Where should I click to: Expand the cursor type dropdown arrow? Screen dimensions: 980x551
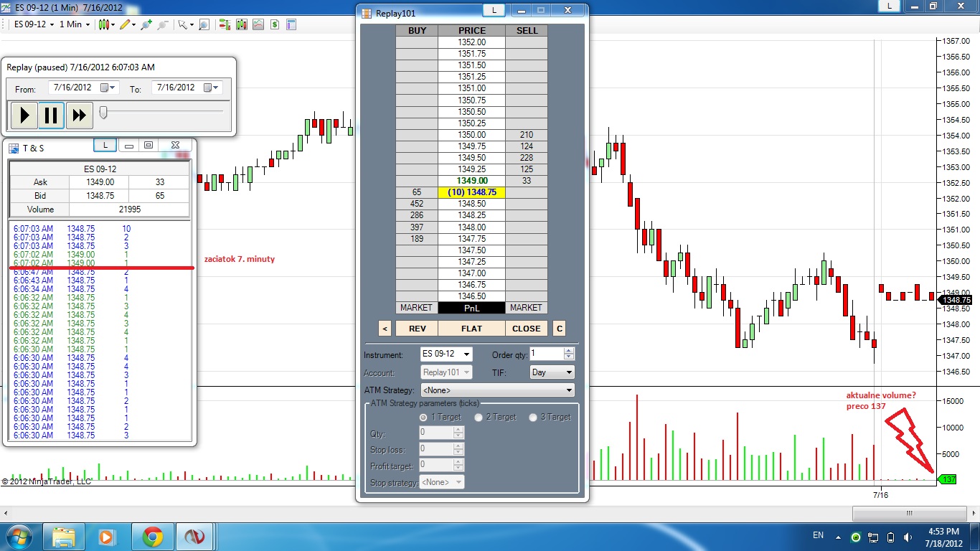[192, 24]
